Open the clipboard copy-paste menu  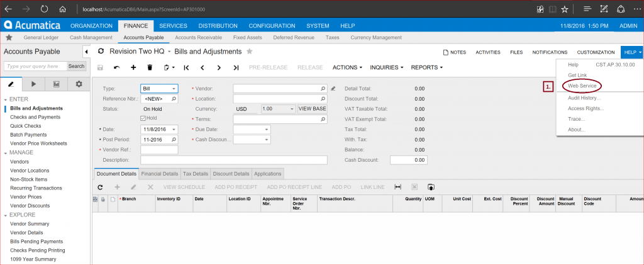169,67
